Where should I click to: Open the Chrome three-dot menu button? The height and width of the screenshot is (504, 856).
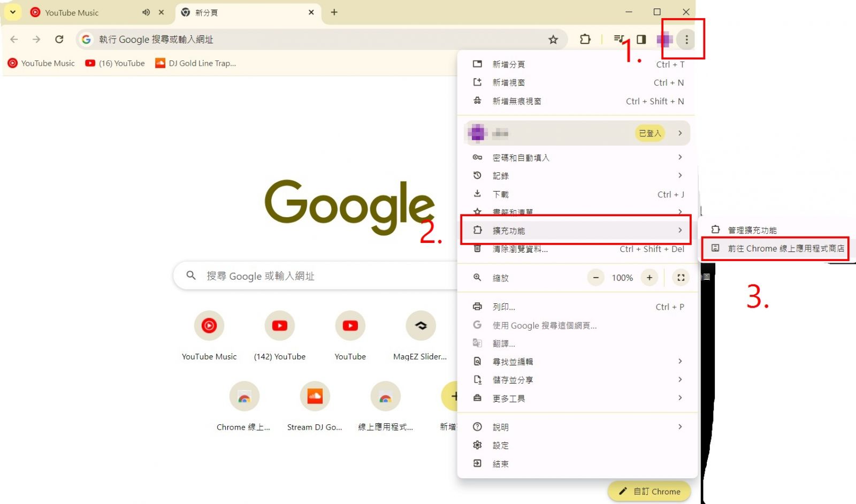tap(686, 40)
